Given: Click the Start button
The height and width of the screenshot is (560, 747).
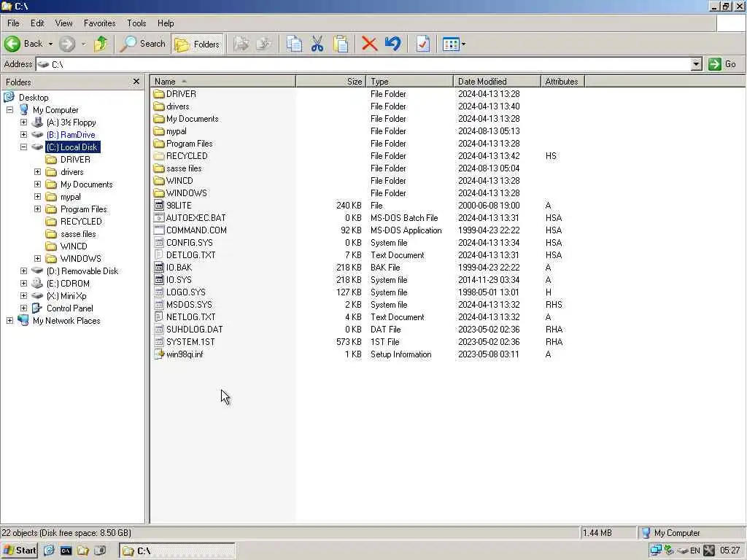Looking at the screenshot, I should click(x=19, y=551).
